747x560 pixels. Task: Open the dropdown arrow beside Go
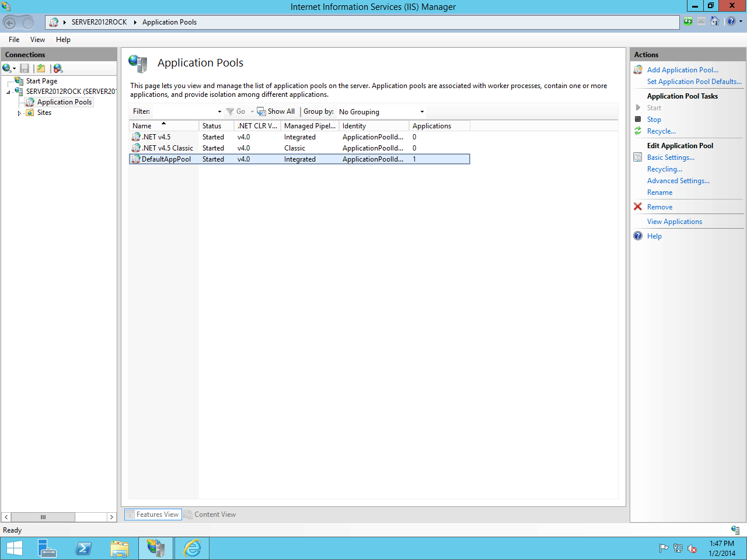[252, 111]
